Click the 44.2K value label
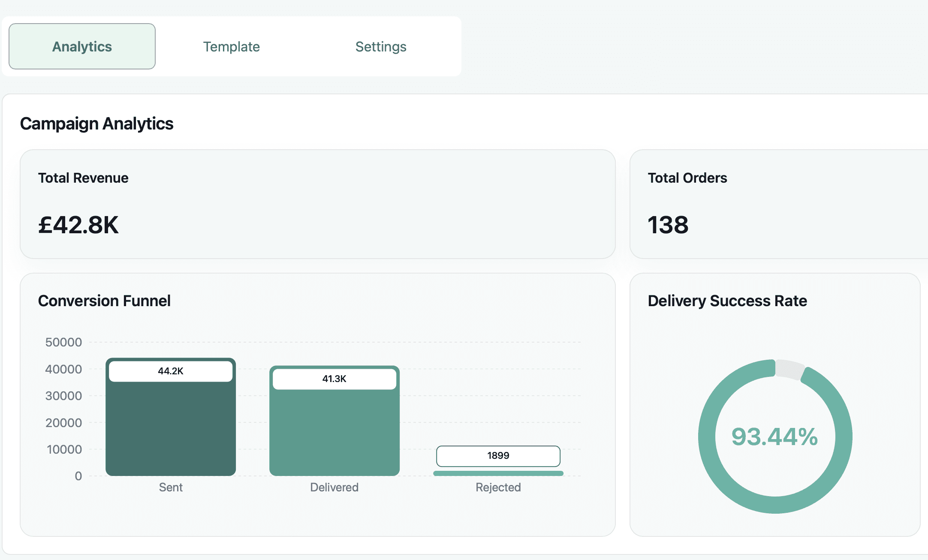The width and height of the screenshot is (928, 560). pos(170,371)
